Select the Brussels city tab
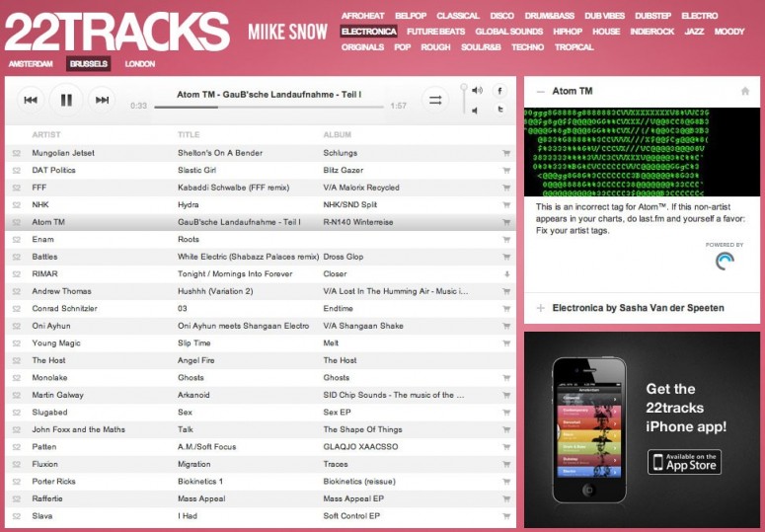Viewport: 765px width, 532px height. coord(88,64)
